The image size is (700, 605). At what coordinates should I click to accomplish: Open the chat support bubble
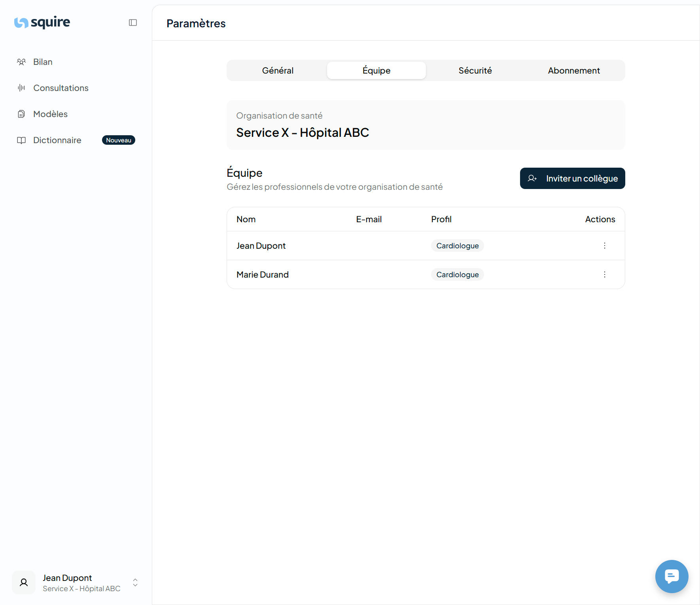[x=672, y=576]
